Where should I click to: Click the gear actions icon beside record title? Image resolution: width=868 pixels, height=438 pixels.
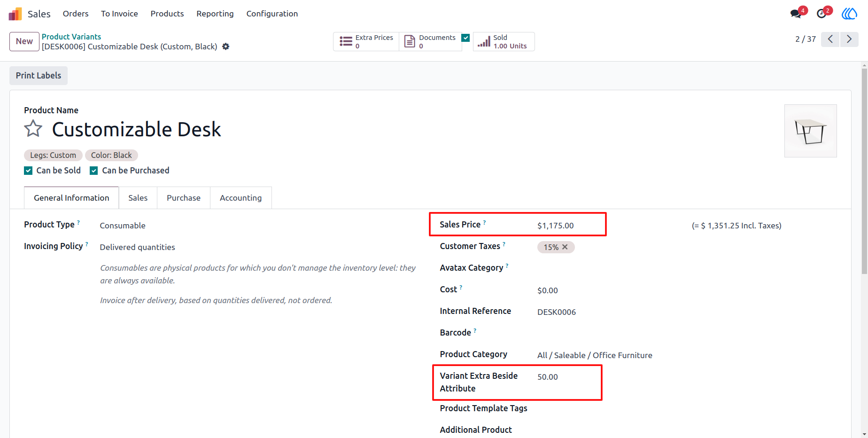226,47
